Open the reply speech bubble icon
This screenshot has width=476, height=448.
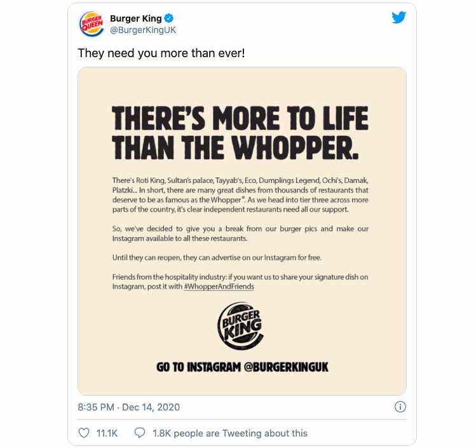pos(140,433)
